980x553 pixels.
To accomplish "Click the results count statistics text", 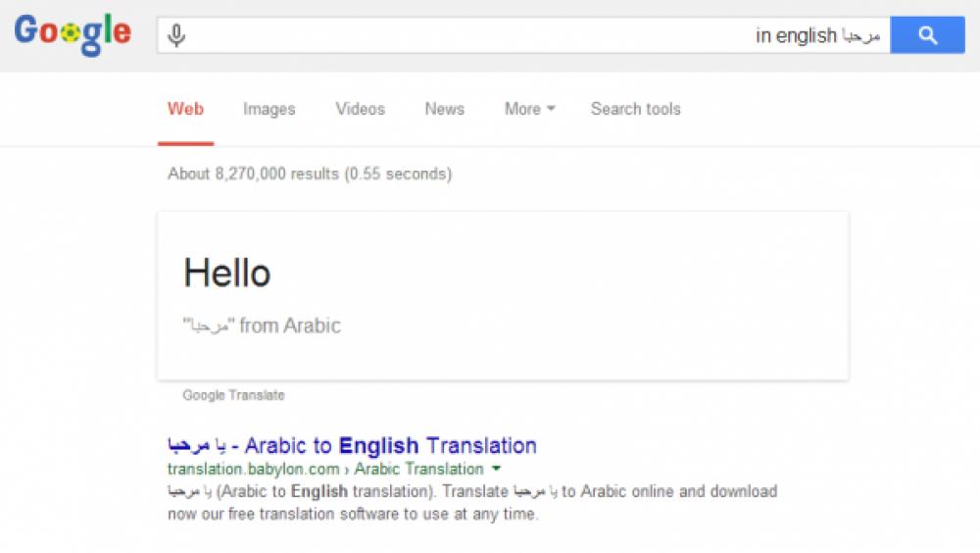I will coord(310,174).
